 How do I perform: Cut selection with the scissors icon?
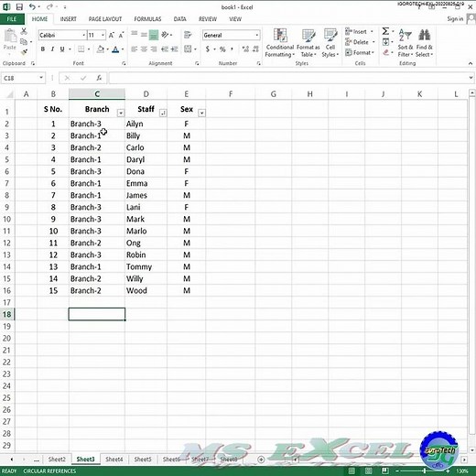[24, 31]
